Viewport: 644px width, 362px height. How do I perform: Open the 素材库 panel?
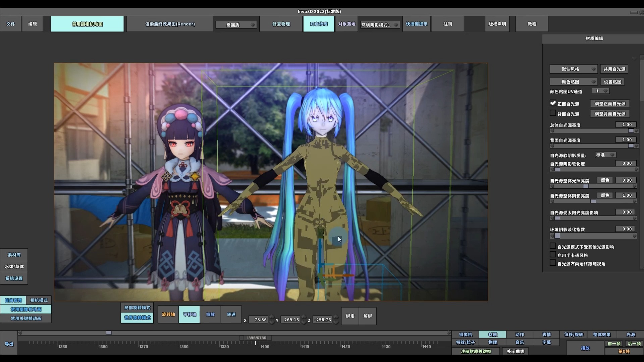pos(14,255)
